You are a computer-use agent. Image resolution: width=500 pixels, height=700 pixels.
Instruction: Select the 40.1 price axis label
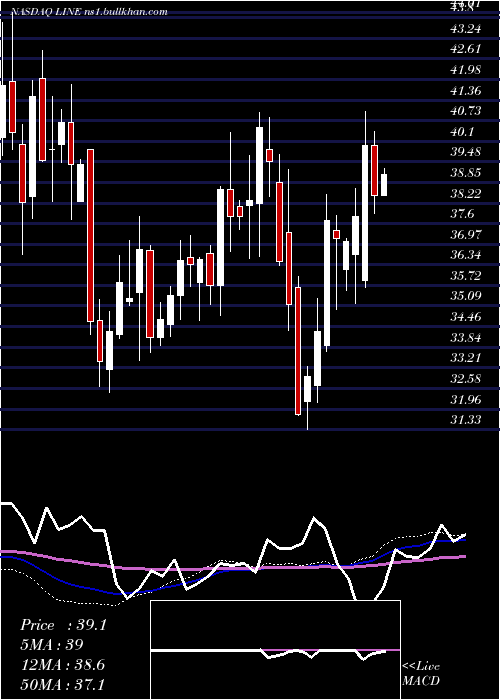462,132
